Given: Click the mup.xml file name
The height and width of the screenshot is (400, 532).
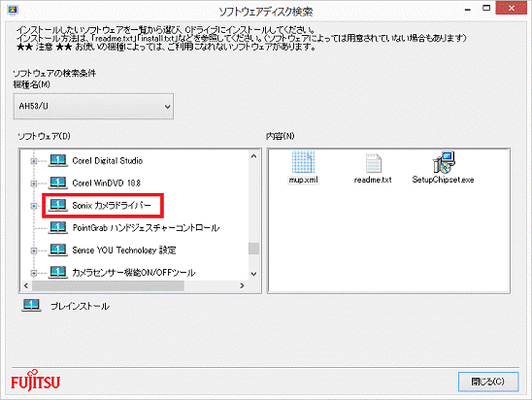Looking at the screenshot, I should click(303, 180).
